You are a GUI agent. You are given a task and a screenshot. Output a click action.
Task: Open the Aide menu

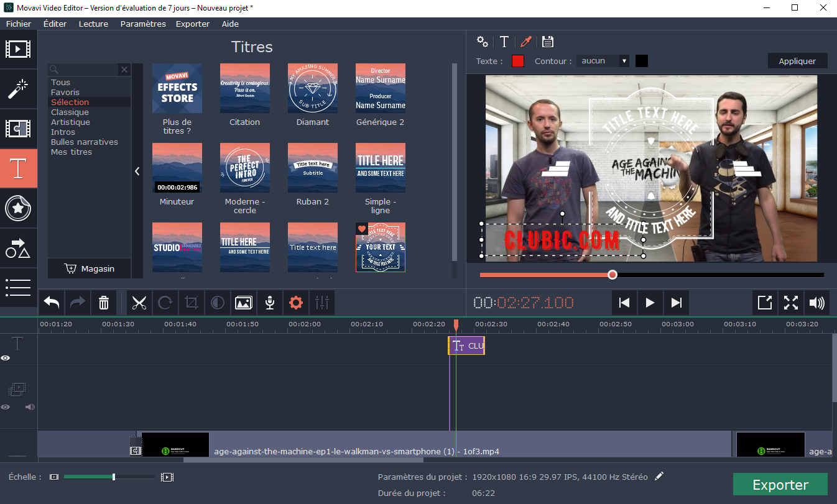230,24
